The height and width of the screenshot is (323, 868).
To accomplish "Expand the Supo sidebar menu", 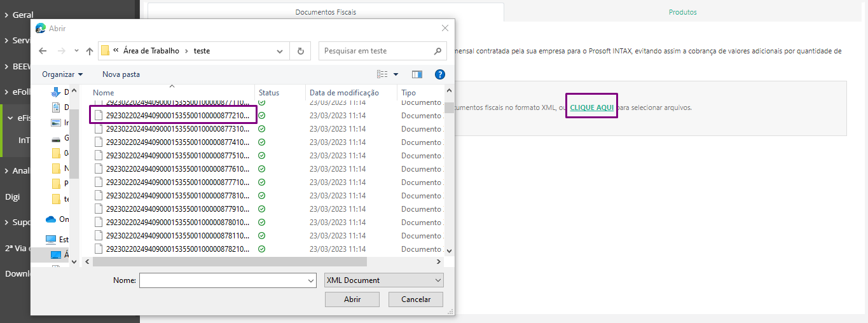I will pyautogui.click(x=18, y=223).
